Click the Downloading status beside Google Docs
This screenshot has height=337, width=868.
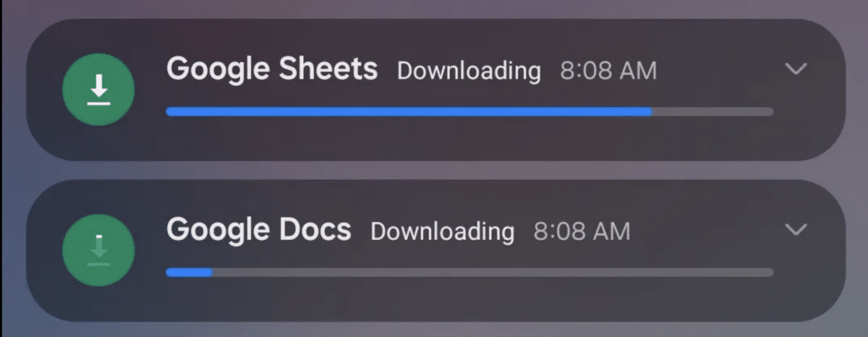[443, 232]
